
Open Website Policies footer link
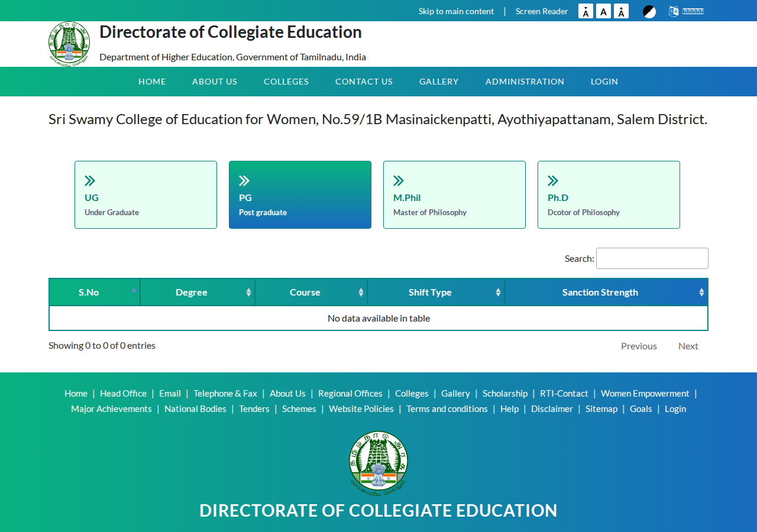(x=361, y=408)
